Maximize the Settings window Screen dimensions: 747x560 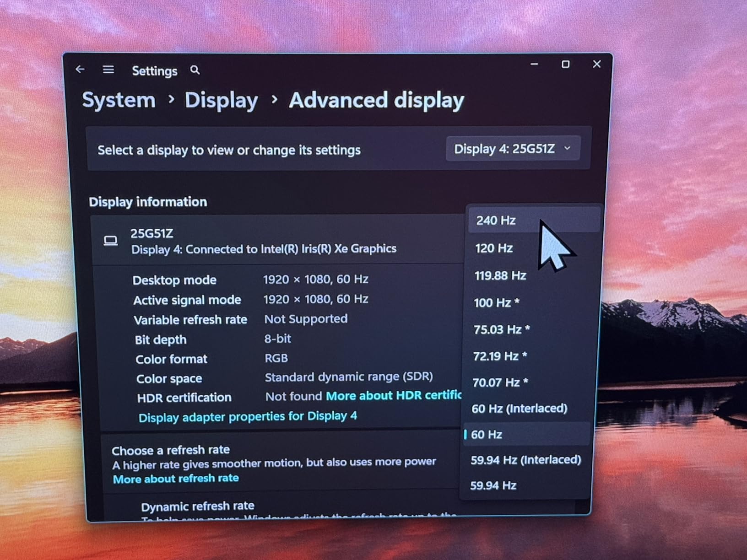pos(566,65)
